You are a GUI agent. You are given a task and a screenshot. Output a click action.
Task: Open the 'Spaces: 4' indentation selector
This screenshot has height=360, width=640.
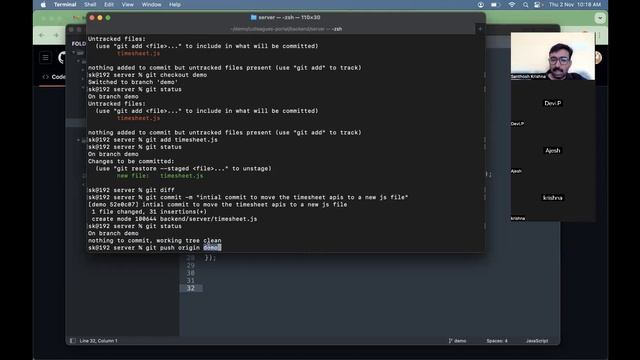pyautogui.click(x=497, y=340)
